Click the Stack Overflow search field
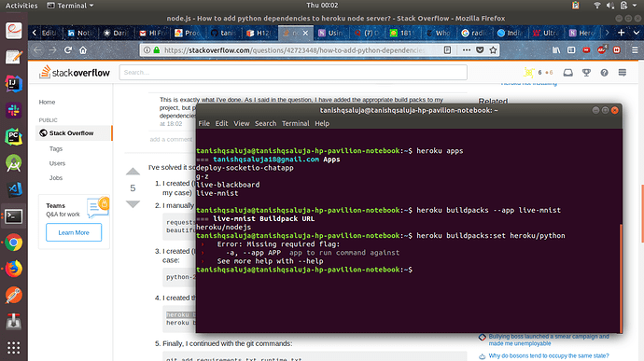This screenshot has height=361, width=644. click(x=293, y=73)
